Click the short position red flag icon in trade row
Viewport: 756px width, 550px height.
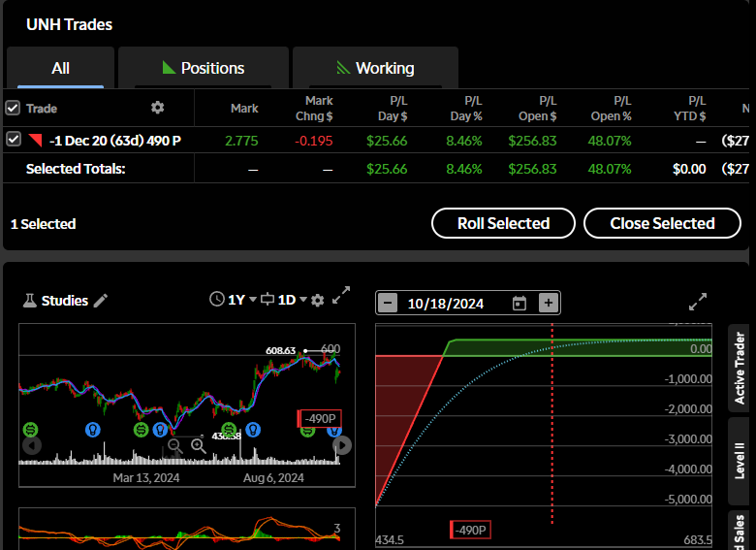[x=35, y=140]
